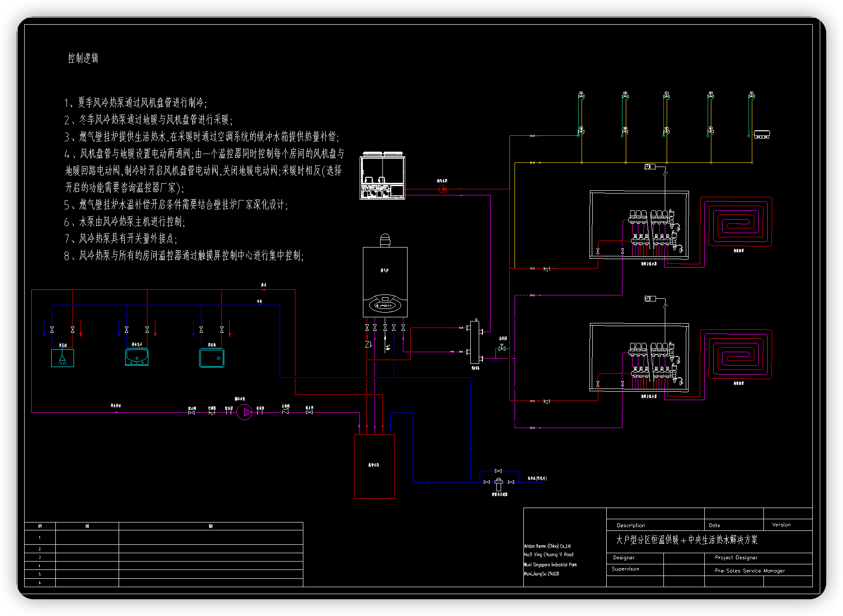Select note 5 about 壁挂炉水温补偿
The height and width of the screenshot is (616, 843).
point(176,204)
